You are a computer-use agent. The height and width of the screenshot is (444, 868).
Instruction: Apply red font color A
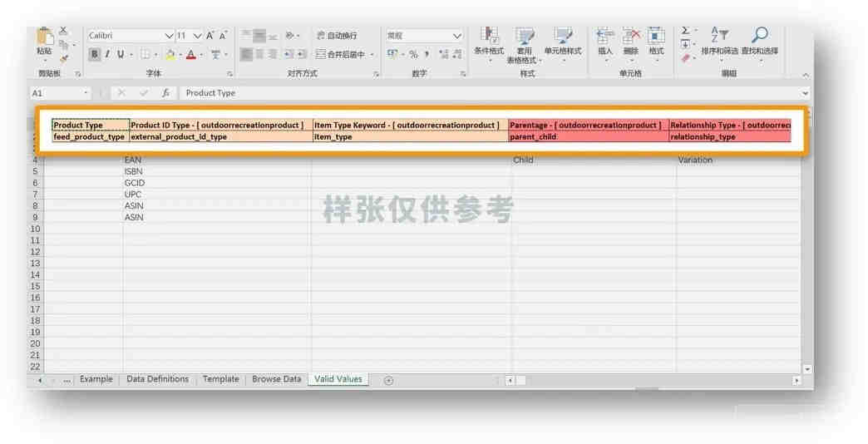191,54
